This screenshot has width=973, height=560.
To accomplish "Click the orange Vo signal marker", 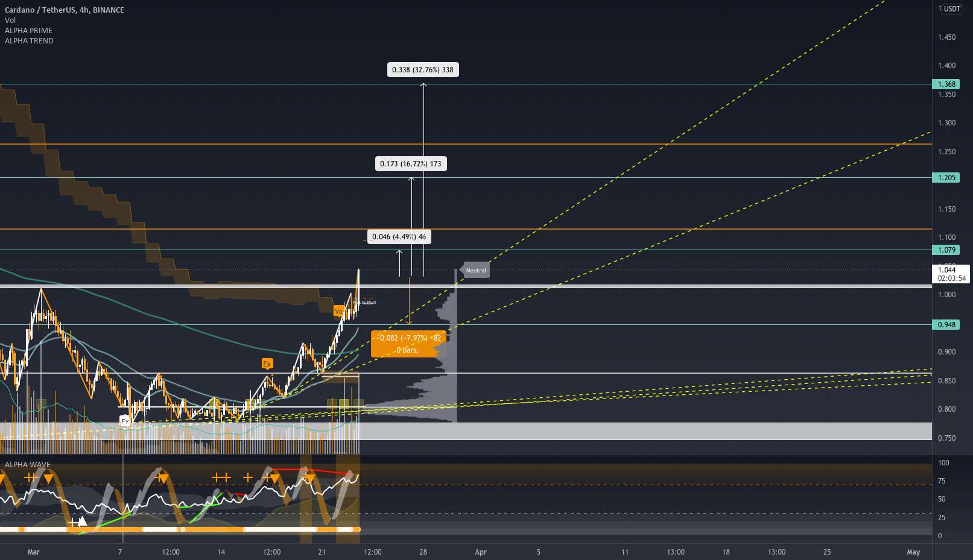I will pos(338,311).
